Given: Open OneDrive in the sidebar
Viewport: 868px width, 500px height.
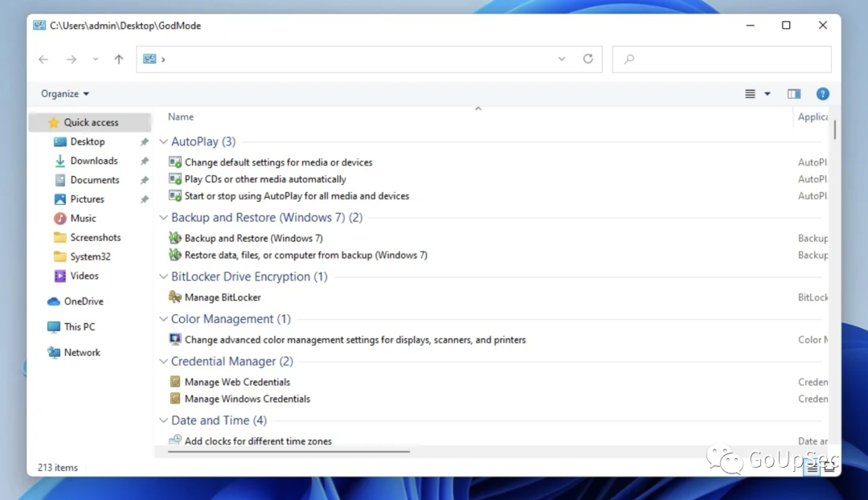Looking at the screenshot, I should pos(84,301).
